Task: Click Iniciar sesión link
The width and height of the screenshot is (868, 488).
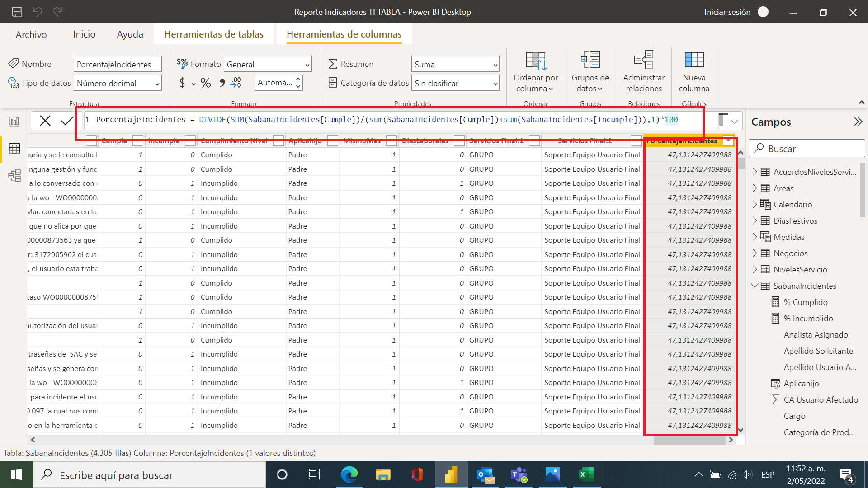Action: (x=727, y=12)
